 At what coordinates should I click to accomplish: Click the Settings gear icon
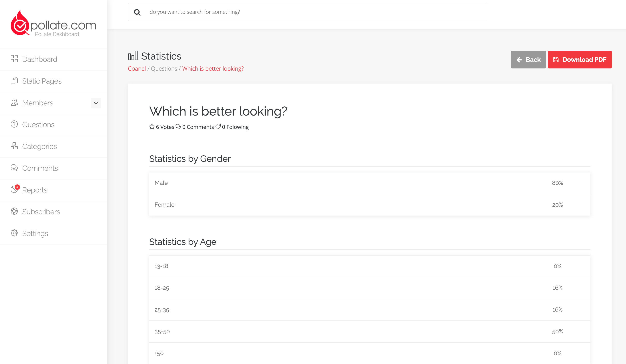[x=14, y=233]
